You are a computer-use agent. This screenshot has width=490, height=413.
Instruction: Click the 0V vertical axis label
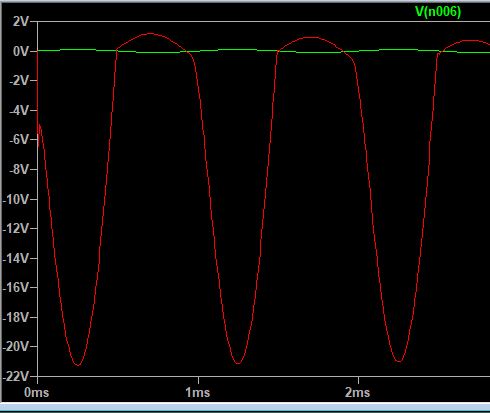[x=21, y=51]
